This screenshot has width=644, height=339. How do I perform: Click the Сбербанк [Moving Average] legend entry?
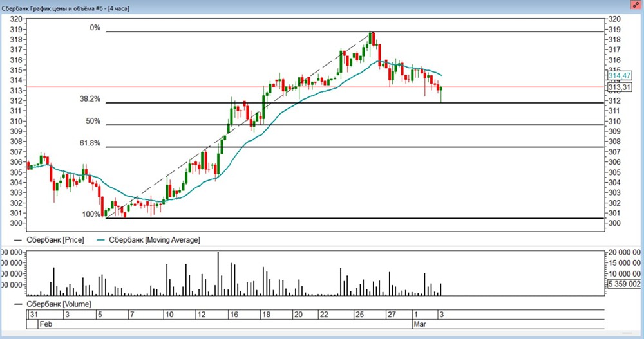[155, 240]
